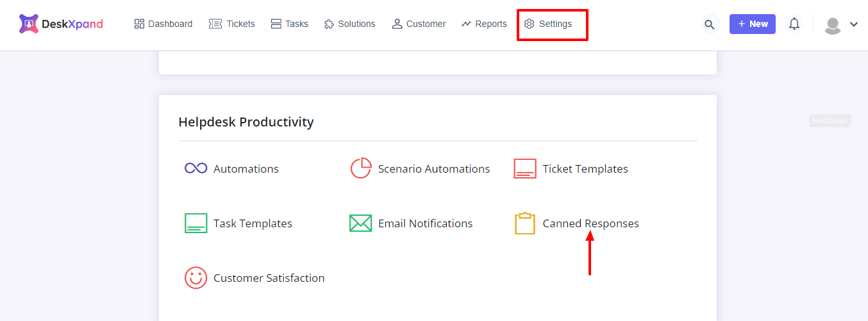
Task: Click the Canned Responses clipboard icon
Action: tap(525, 223)
